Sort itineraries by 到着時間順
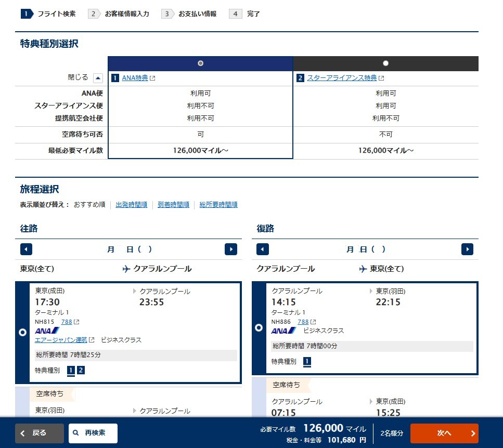The image size is (503, 448). (173, 204)
